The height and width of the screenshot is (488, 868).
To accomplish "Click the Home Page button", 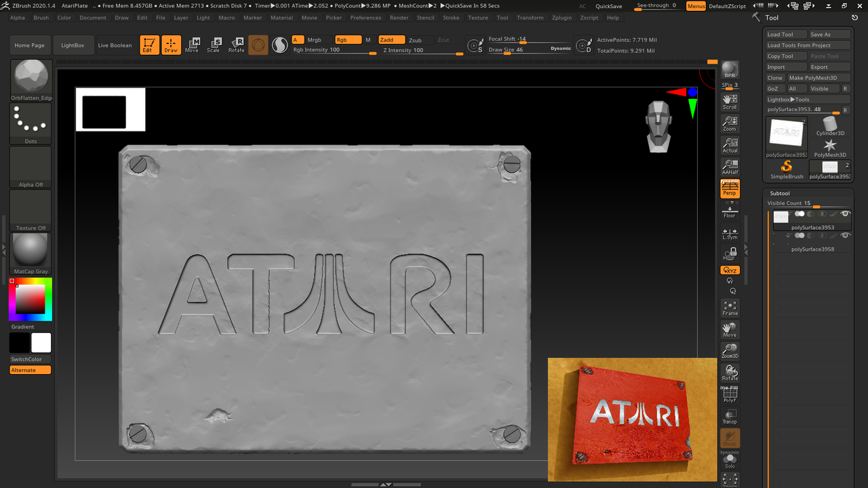I will (x=29, y=45).
